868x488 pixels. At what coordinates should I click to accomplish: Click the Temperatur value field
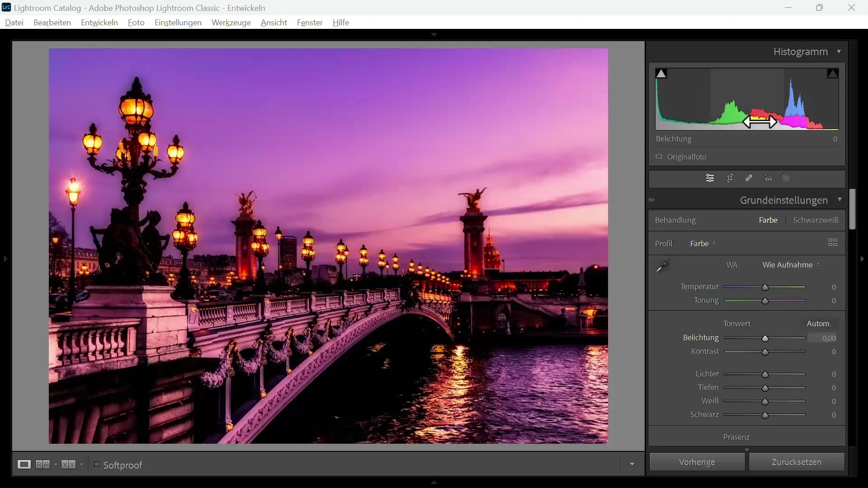click(834, 287)
